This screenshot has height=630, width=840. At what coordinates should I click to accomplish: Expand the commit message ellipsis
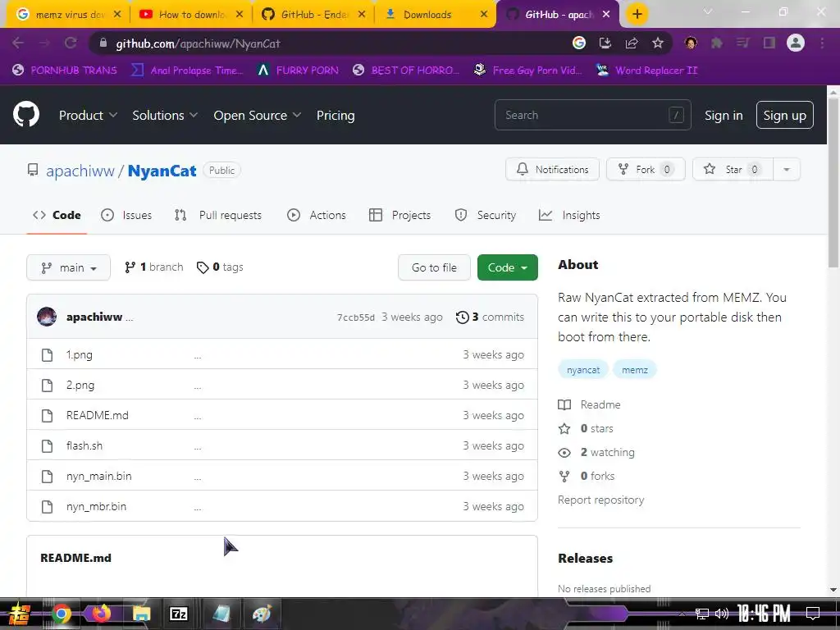tap(129, 317)
